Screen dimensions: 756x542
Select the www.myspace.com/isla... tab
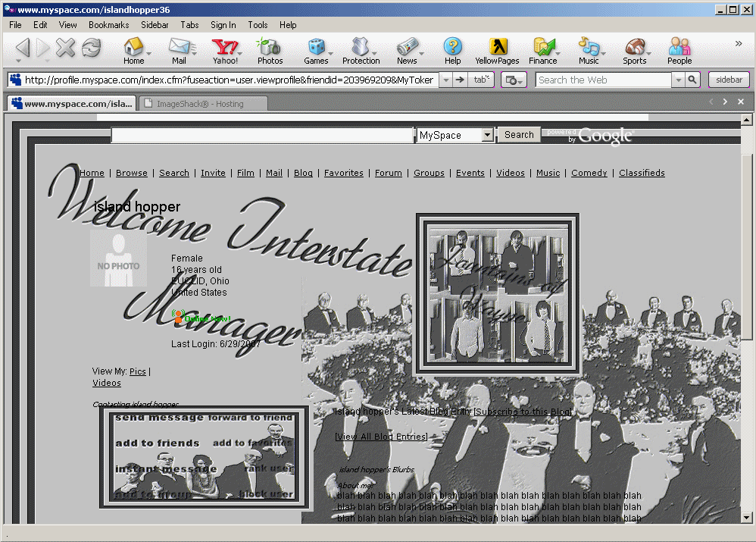pyautogui.click(x=72, y=103)
